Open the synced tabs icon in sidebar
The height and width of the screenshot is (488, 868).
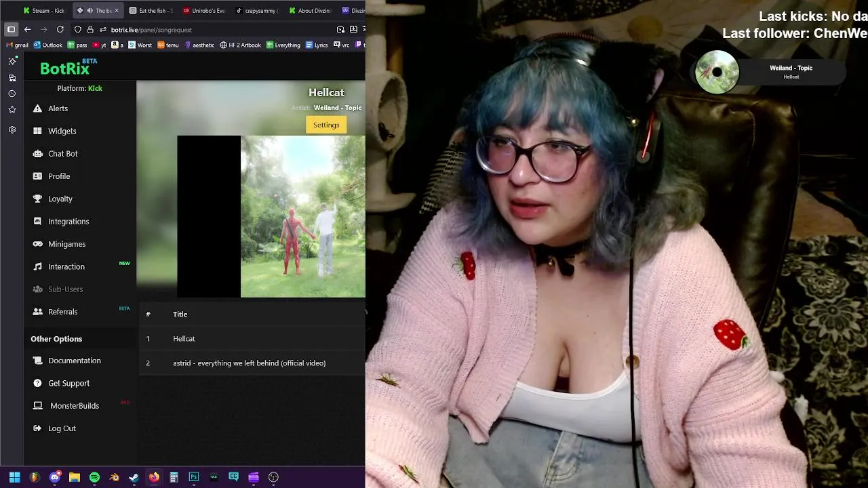pos(12,78)
